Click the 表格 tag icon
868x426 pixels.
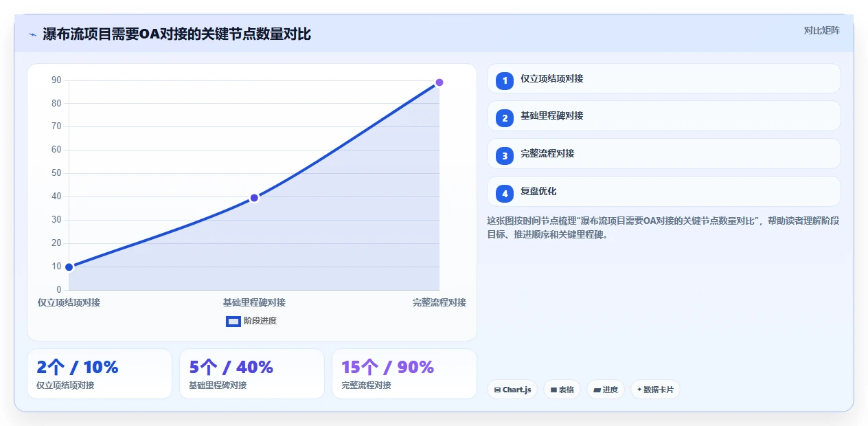tap(553, 390)
